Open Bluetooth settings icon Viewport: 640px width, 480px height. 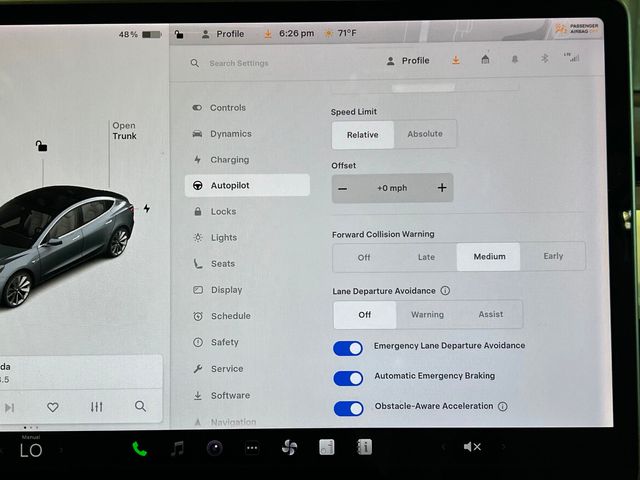coord(544,59)
